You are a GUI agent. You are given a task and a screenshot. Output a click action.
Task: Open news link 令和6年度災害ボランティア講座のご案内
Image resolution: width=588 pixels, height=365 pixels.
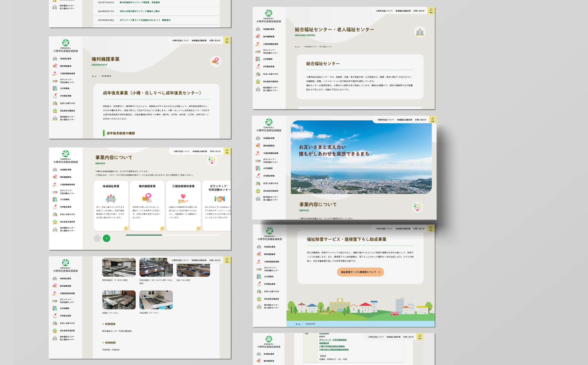(139, 11)
